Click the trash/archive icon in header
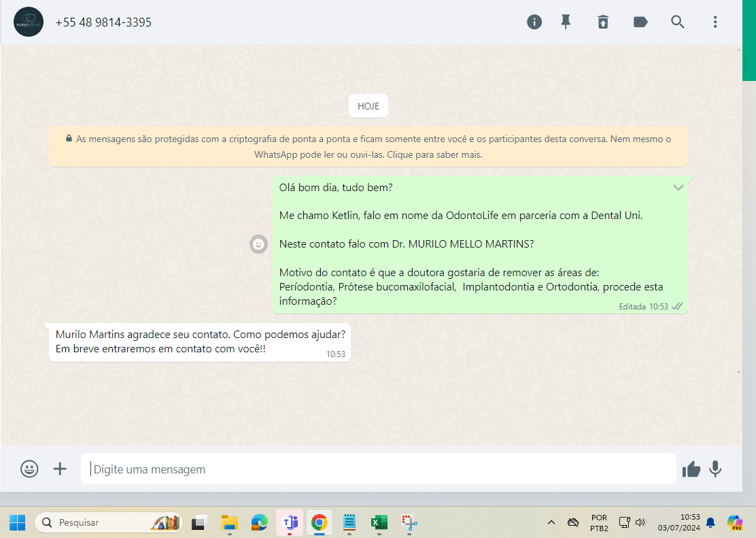Image resolution: width=756 pixels, height=538 pixels. 603,22
